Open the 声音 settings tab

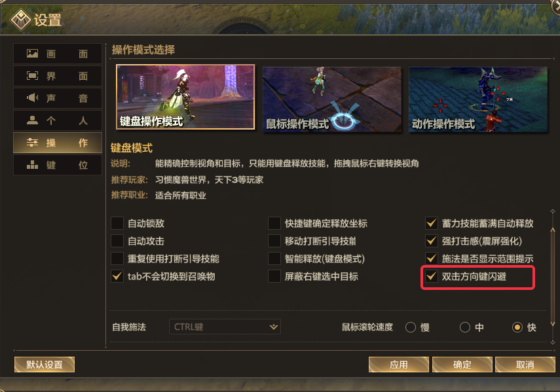[x=58, y=98]
